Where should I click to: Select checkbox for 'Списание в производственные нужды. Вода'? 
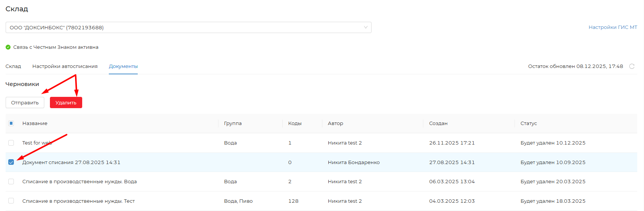point(11,182)
